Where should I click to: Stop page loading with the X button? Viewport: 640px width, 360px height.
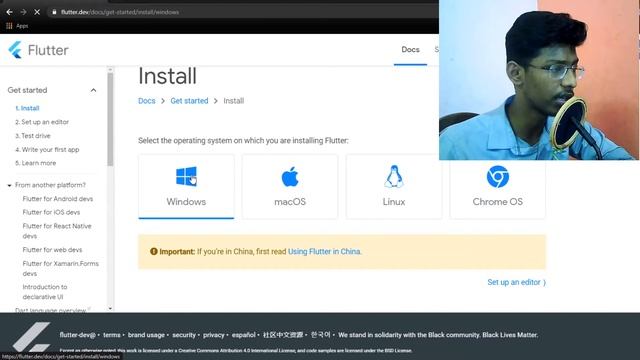point(37,12)
